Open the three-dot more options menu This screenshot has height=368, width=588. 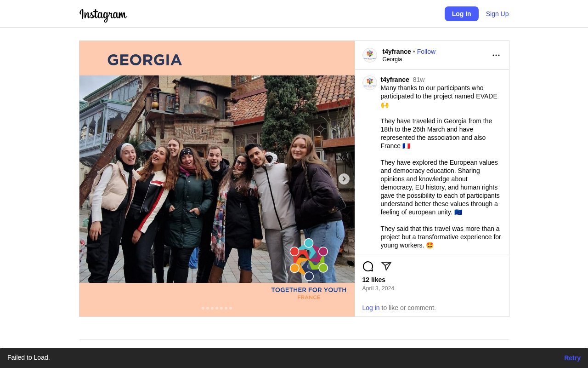(496, 55)
